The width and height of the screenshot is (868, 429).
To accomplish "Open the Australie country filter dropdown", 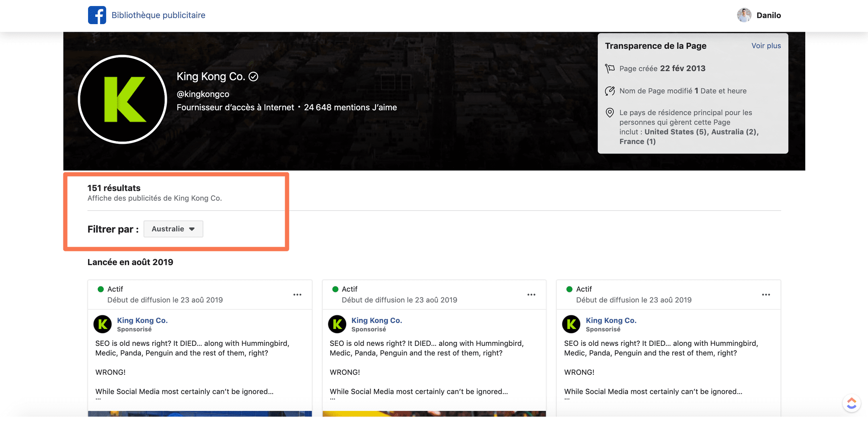I will [173, 229].
